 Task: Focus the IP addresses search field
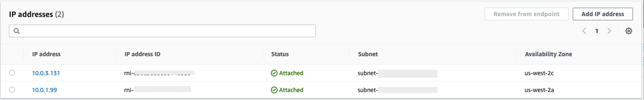click(x=165, y=31)
